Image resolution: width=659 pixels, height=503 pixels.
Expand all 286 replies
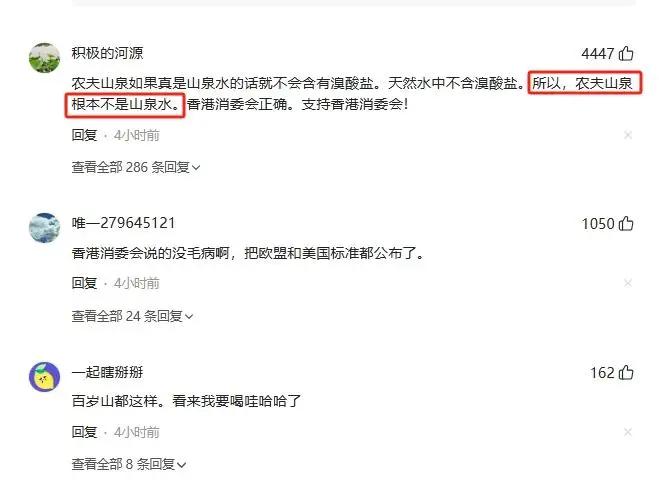pyautogui.click(x=136, y=167)
